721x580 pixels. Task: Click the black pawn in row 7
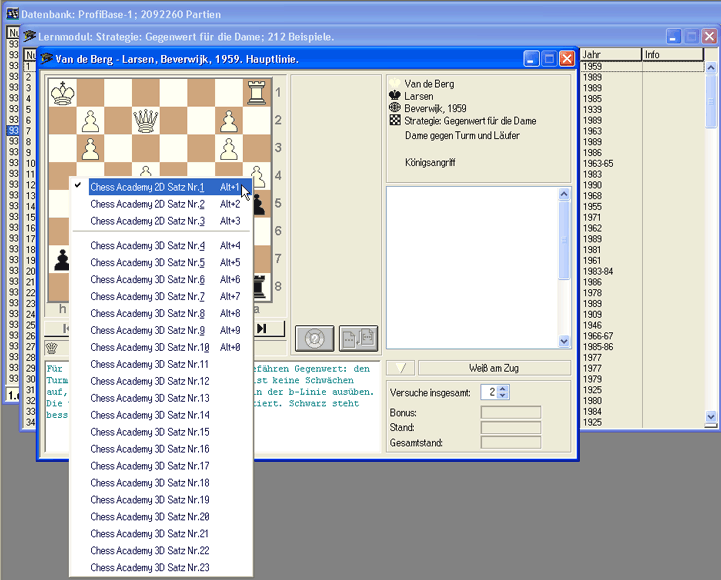(61, 259)
